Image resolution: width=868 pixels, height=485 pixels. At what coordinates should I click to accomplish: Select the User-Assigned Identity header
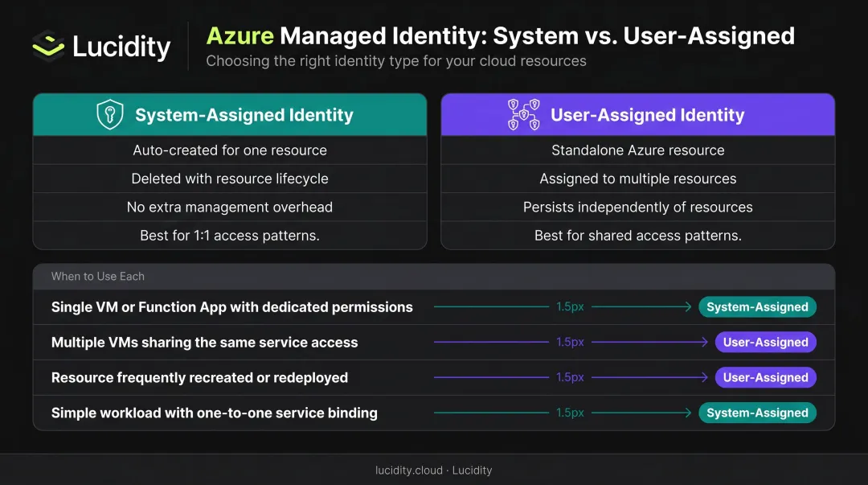pos(637,115)
